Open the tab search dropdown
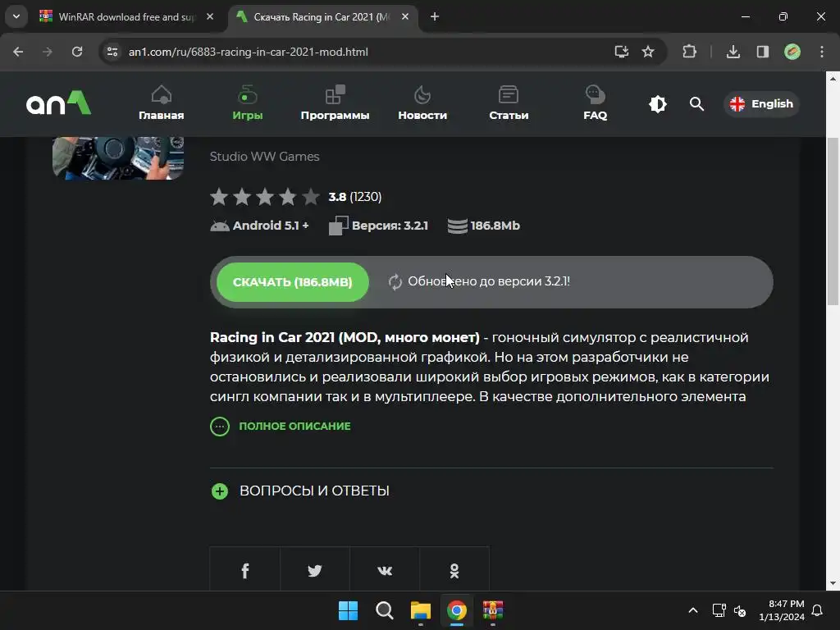This screenshot has height=630, width=840. click(x=16, y=16)
